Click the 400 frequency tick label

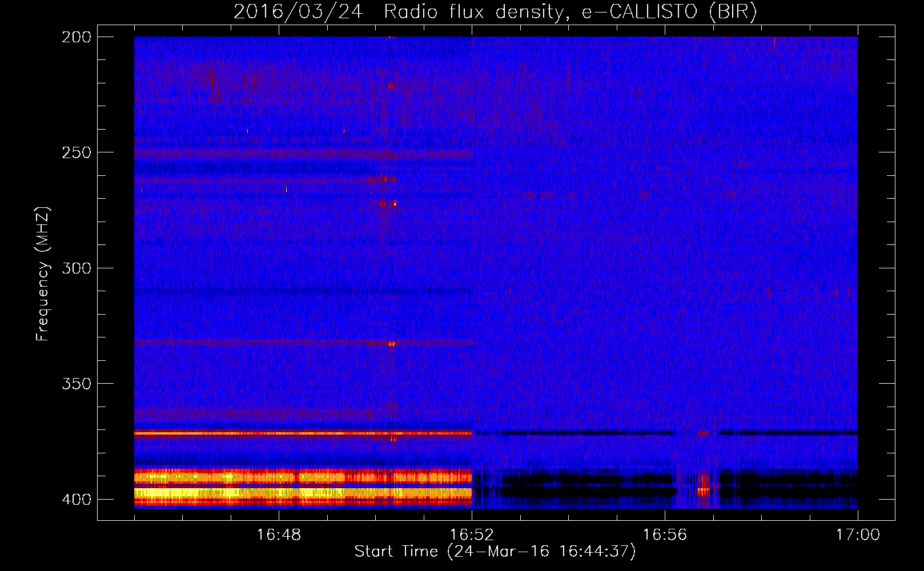point(77,500)
